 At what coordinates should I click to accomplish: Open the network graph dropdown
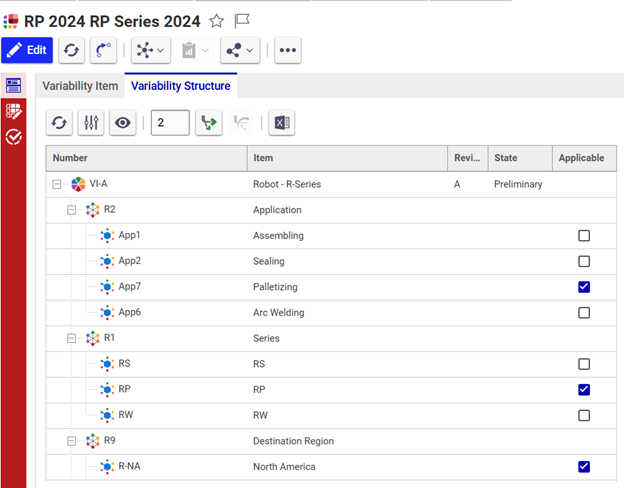pyautogui.click(x=151, y=50)
